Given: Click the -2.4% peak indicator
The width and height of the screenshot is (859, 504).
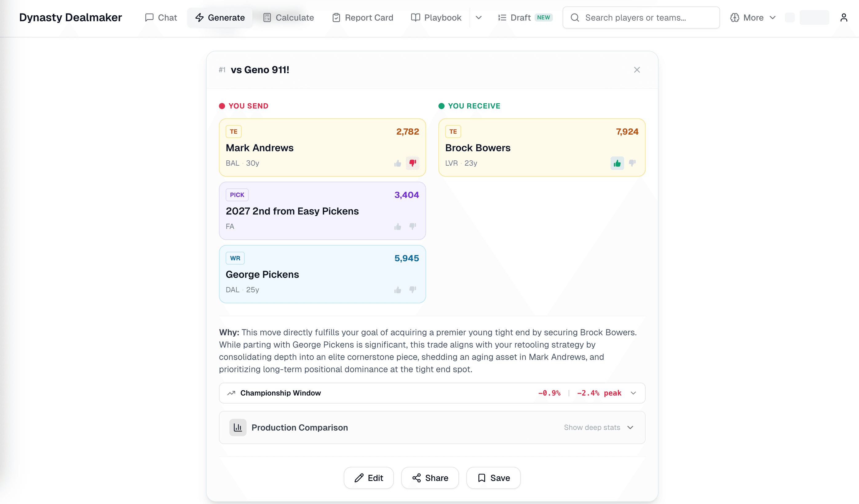Looking at the screenshot, I should click(599, 393).
